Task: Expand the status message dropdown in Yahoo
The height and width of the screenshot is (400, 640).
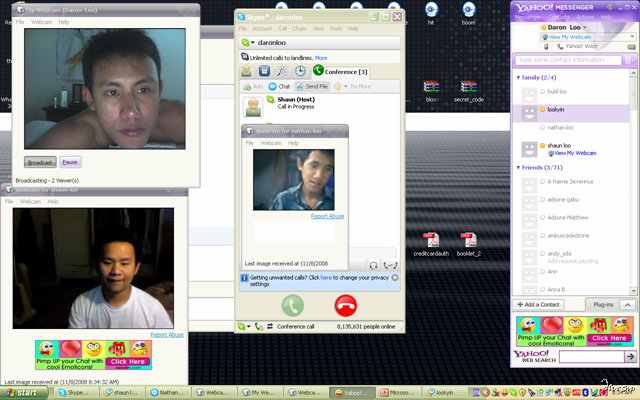Action: (632, 37)
